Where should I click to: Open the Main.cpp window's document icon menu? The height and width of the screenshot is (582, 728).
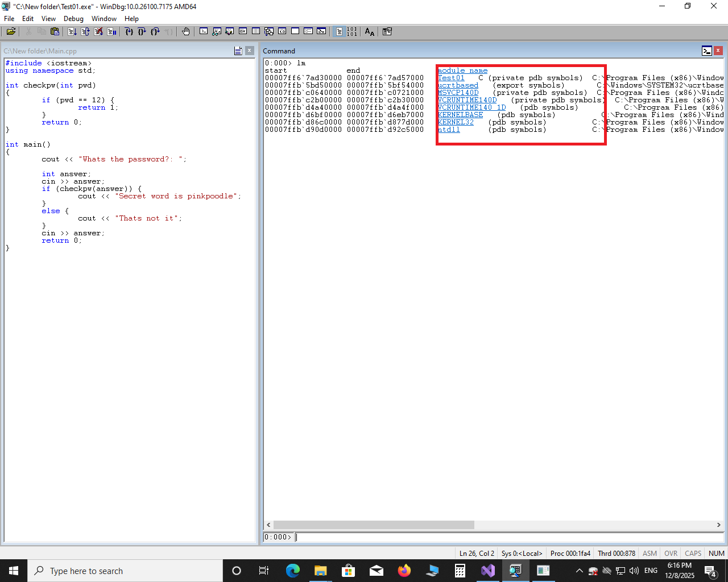238,51
